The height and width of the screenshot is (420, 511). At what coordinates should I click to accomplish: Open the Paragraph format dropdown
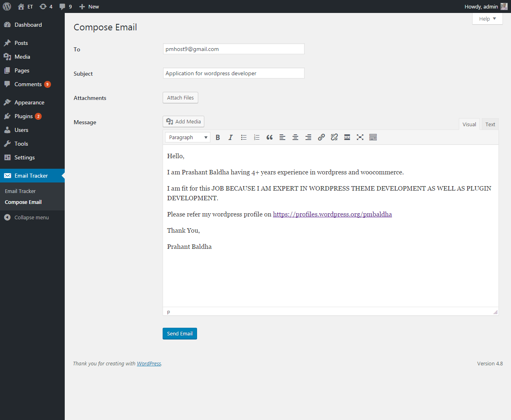(188, 138)
